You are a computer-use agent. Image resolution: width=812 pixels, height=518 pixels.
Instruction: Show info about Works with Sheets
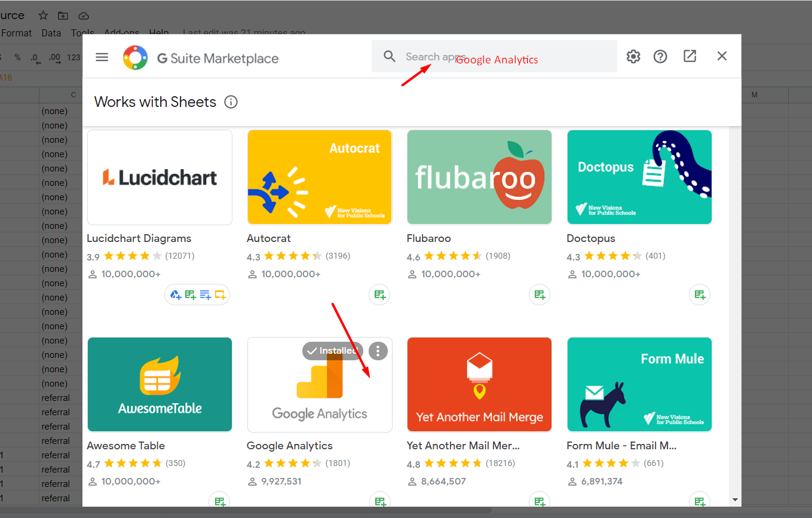coord(231,102)
